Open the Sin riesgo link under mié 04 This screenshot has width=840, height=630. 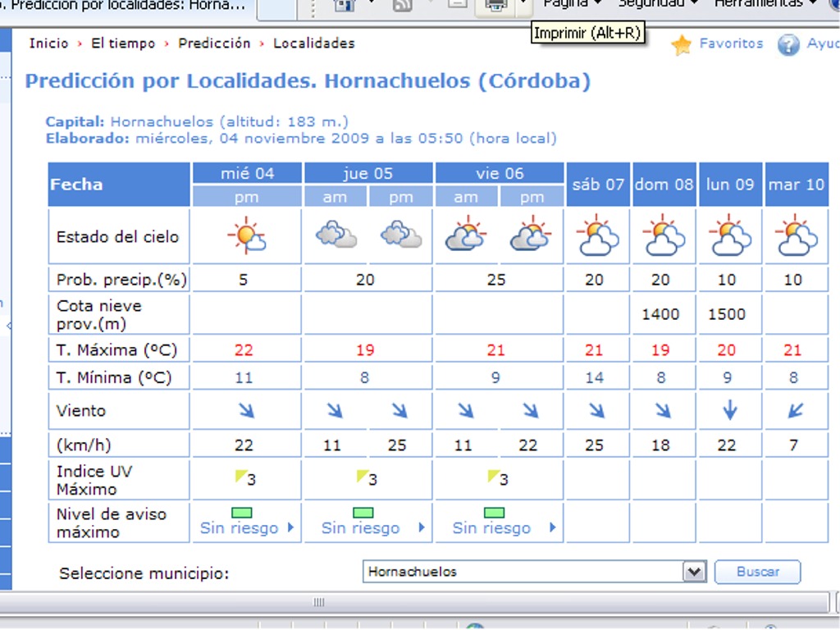[239, 528]
